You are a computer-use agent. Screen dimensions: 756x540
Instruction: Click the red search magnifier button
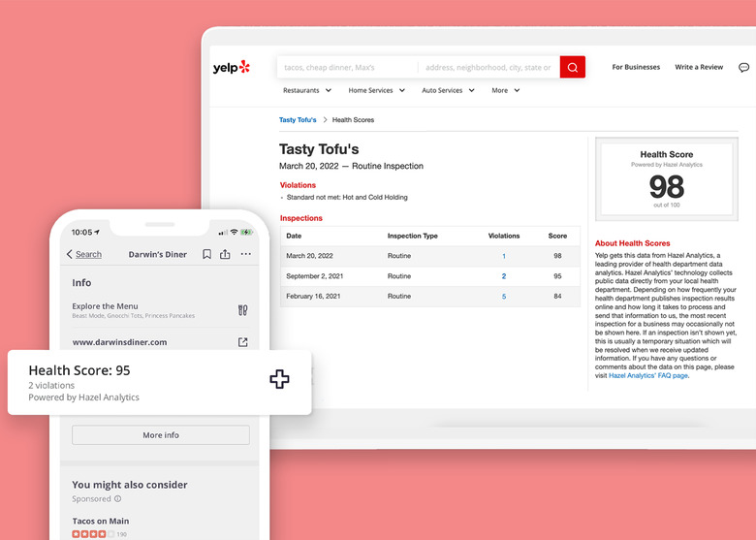572,67
